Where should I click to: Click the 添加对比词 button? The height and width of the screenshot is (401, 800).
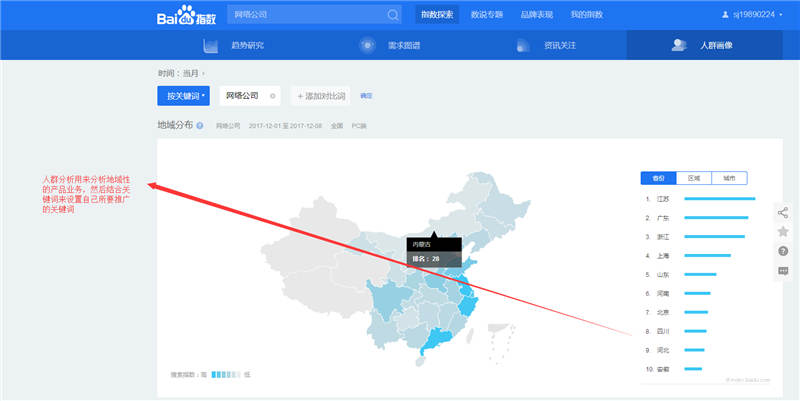[x=320, y=96]
